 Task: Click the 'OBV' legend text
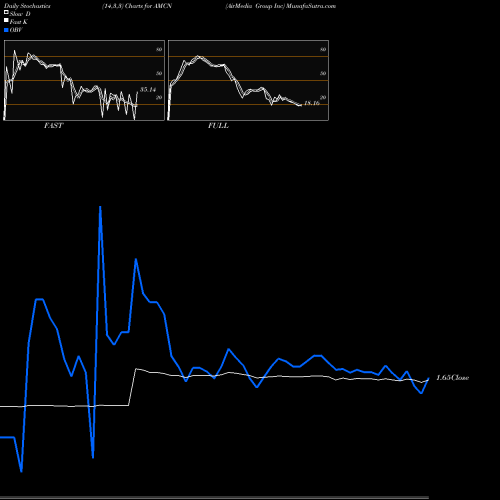tap(16, 30)
